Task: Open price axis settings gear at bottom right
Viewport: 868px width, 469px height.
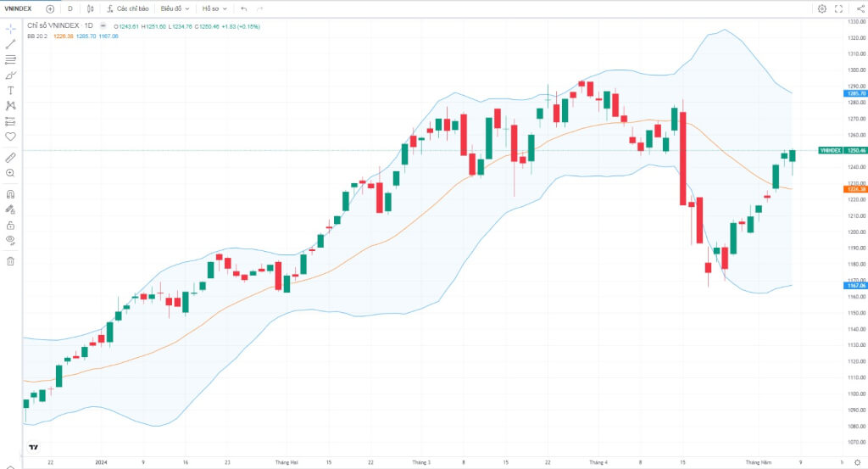Action: point(858,462)
